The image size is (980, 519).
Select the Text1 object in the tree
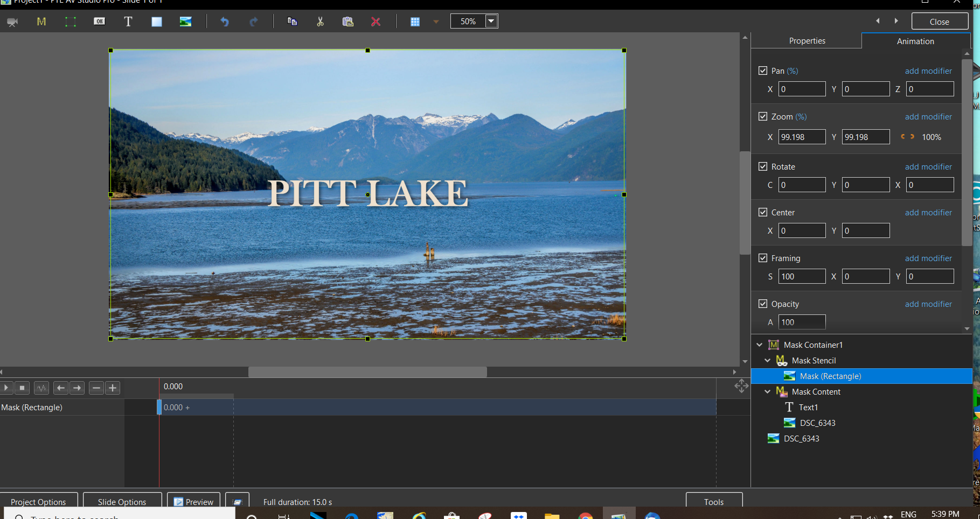(x=808, y=408)
